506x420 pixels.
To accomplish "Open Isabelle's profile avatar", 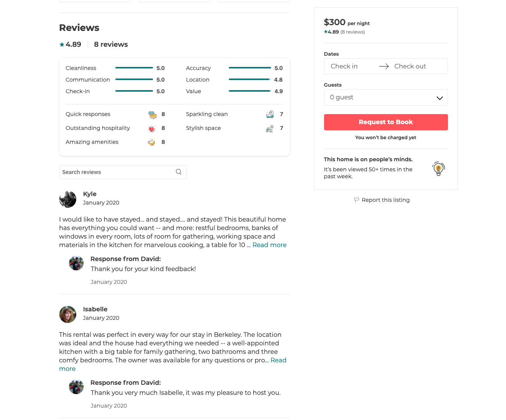I will pos(68,314).
